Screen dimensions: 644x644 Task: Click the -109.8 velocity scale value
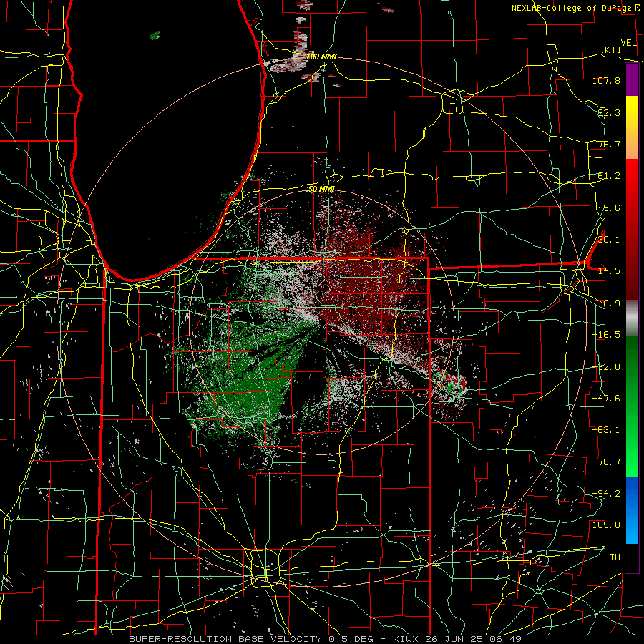point(604,525)
